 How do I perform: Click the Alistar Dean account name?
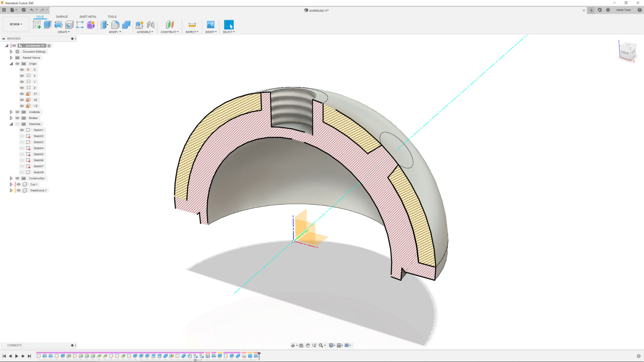point(623,10)
